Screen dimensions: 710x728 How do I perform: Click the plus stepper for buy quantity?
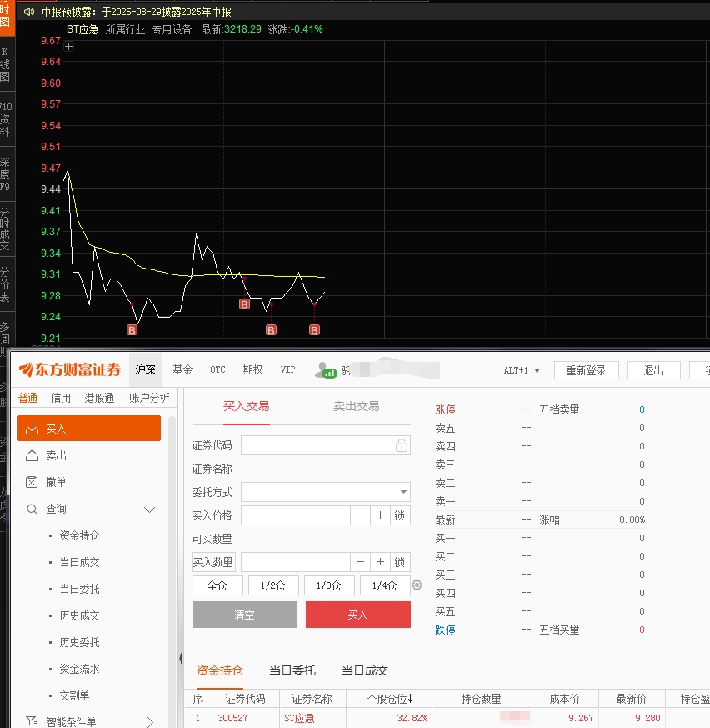[380, 562]
